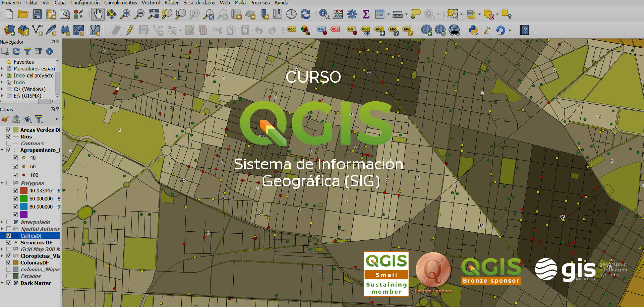
Task: Open the Complementos menu
Action: click(120, 3)
